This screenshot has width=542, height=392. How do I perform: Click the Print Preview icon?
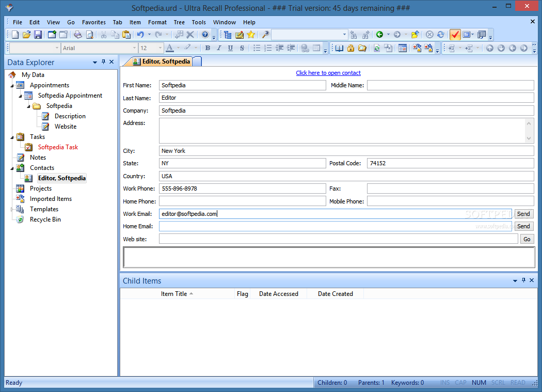click(89, 35)
